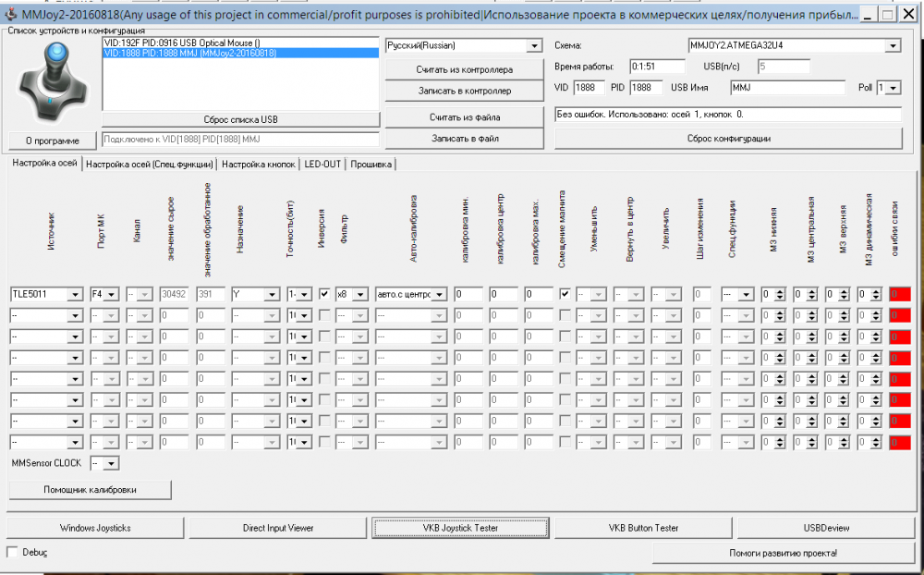Increase the first row МЗ нижняя spinner value
The image size is (924, 575).
782,290
